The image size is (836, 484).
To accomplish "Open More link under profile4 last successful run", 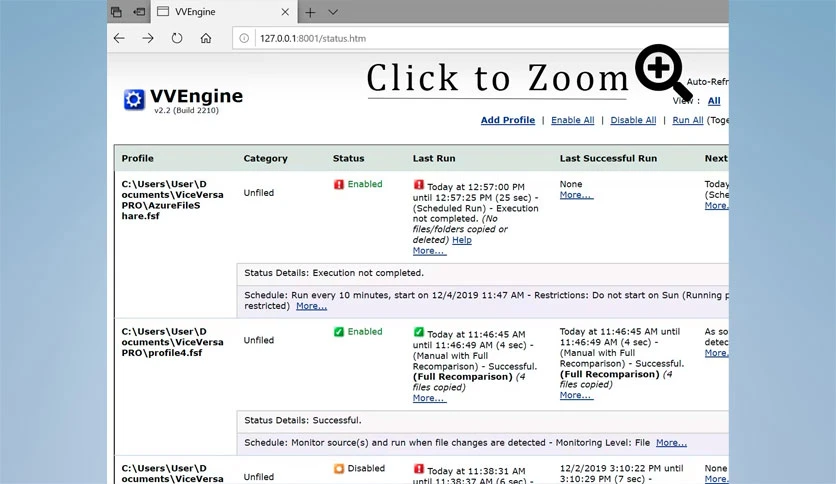I will click(x=576, y=395).
